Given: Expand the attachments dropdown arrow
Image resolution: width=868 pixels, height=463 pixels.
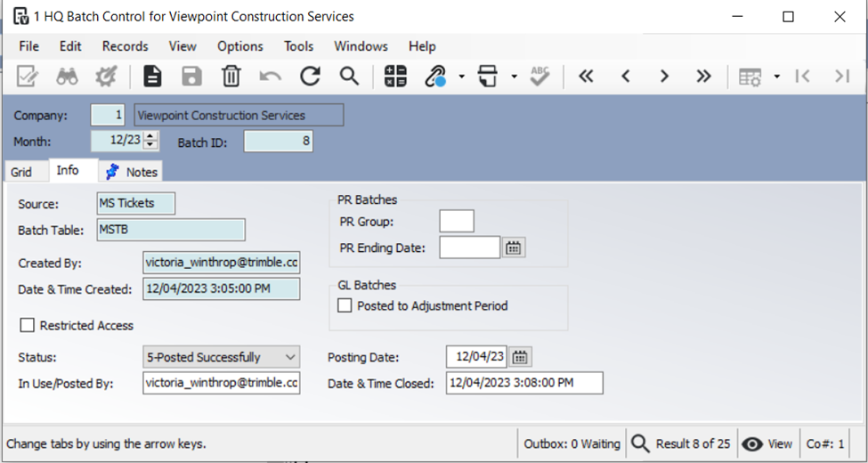Looking at the screenshot, I should [461, 77].
